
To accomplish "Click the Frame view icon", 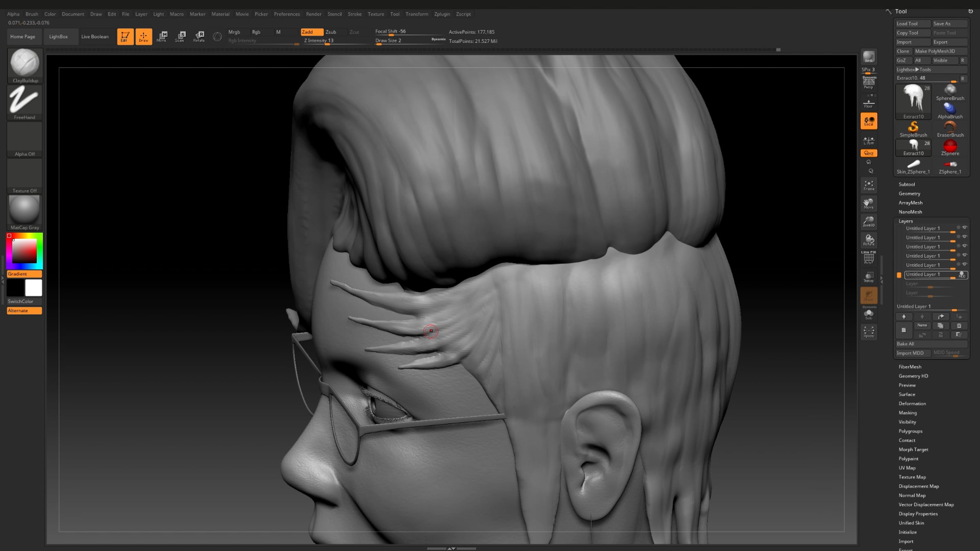I will coord(869,185).
